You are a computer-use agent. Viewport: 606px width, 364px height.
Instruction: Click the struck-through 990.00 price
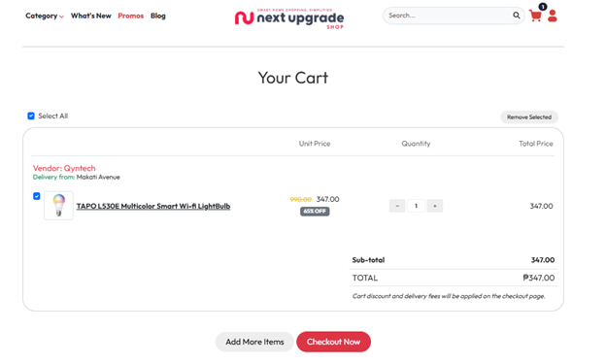(300, 199)
